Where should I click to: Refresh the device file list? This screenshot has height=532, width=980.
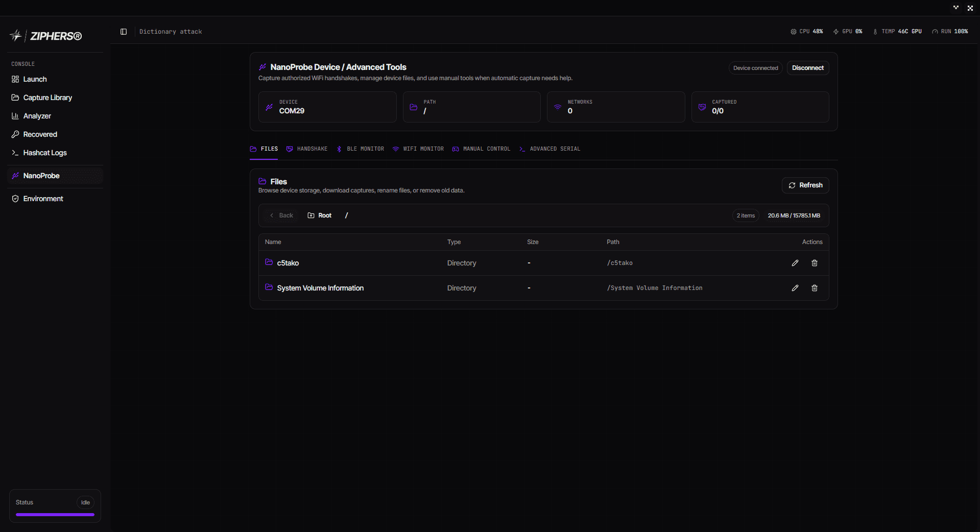[805, 185]
